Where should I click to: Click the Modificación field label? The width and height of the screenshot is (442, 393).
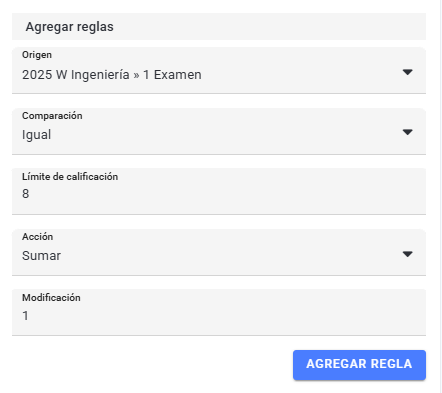[51, 298]
